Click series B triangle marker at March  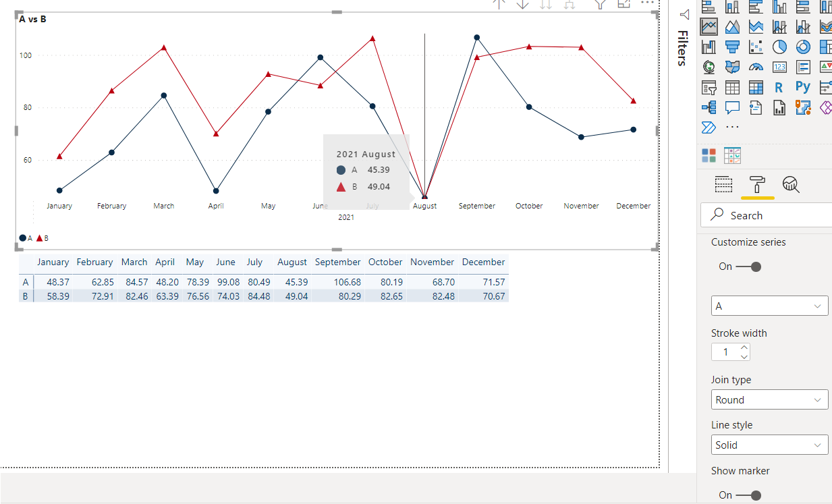pos(164,47)
